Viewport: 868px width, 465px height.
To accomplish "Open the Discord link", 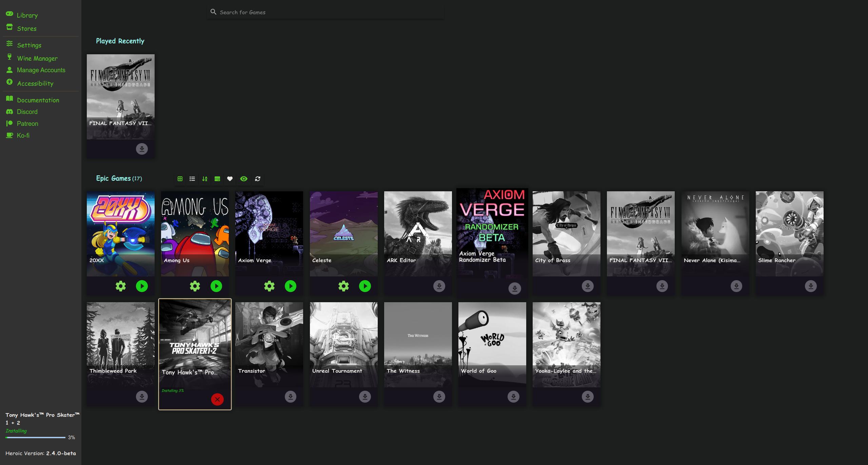I will tap(22, 112).
